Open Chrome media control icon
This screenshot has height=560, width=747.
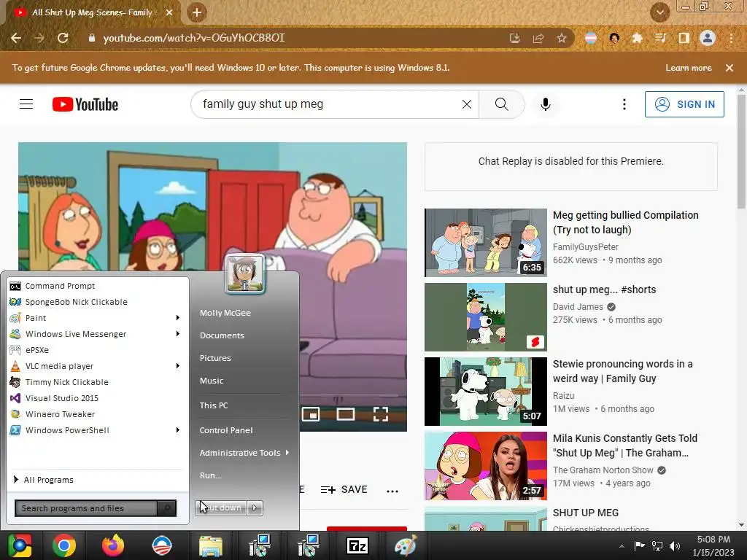(x=660, y=38)
